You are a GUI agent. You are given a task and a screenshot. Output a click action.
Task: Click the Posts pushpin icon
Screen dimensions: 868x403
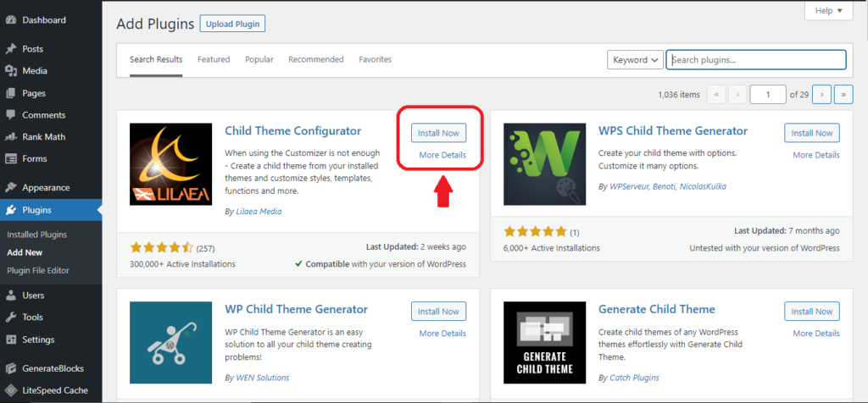[10, 49]
